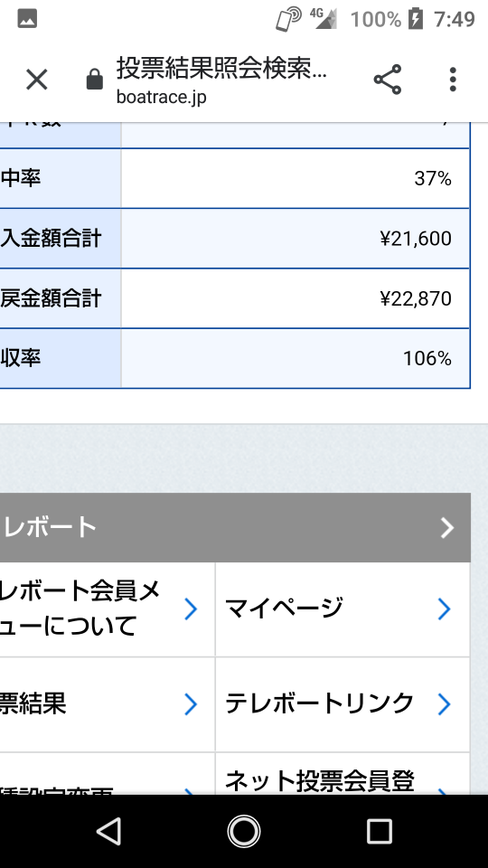Tap the Android home circle button
Image resolution: width=488 pixels, height=868 pixels.
244,831
